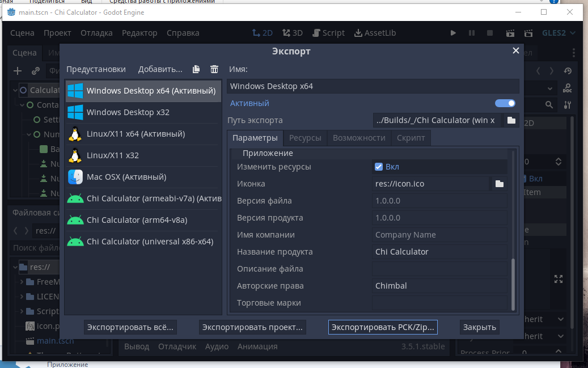The height and width of the screenshot is (368, 588).
Task: Play the project
Action: click(453, 33)
